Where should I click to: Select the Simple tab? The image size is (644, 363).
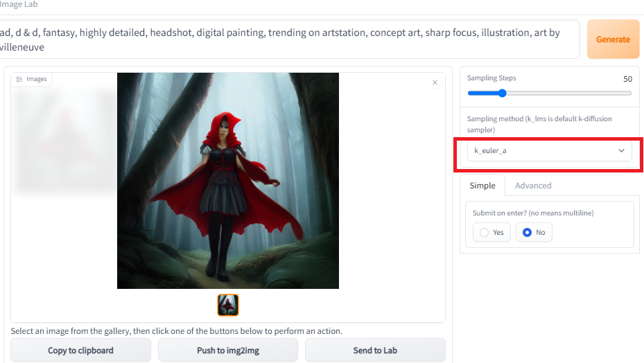(482, 186)
